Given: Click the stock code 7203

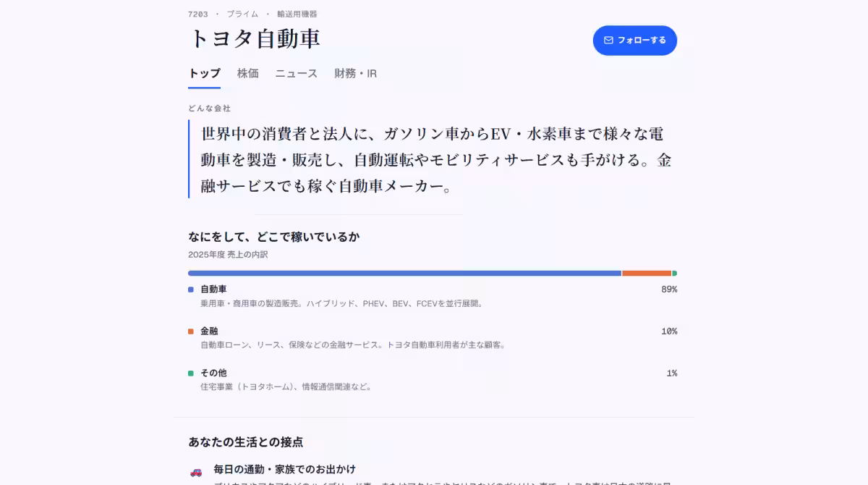Looking at the screenshot, I should (198, 14).
